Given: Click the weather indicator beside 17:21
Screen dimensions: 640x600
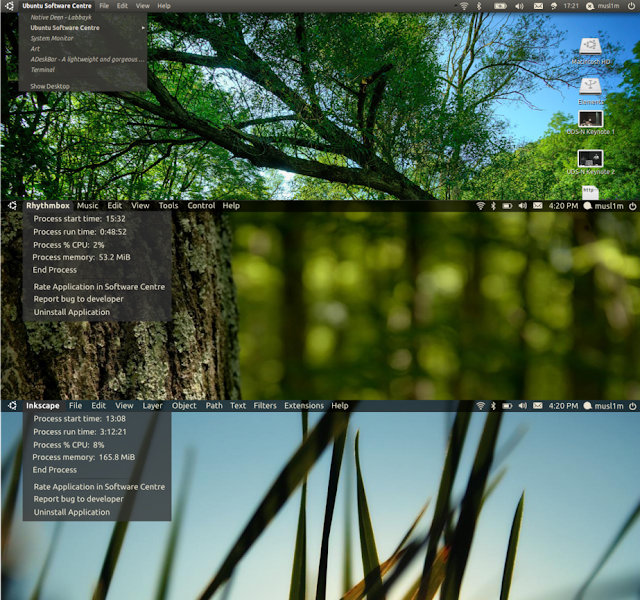Looking at the screenshot, I should tap(554, 6).
